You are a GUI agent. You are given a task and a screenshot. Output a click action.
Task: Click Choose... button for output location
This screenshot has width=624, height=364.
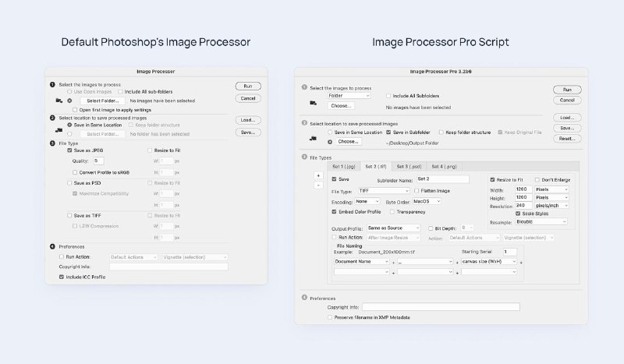point(348,142)
